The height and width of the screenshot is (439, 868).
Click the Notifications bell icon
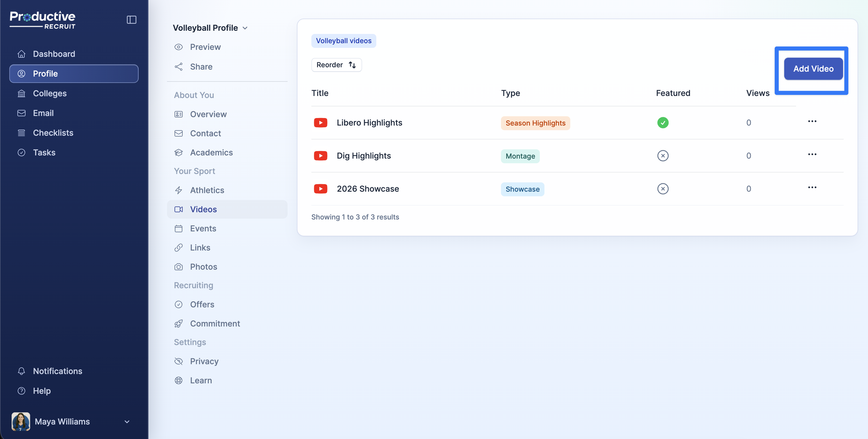pyautogui.click(x=21, y=371)
